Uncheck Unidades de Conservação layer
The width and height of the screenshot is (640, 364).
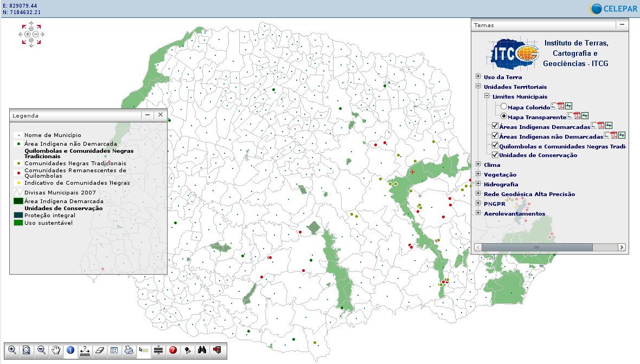(x=495, y=155)
